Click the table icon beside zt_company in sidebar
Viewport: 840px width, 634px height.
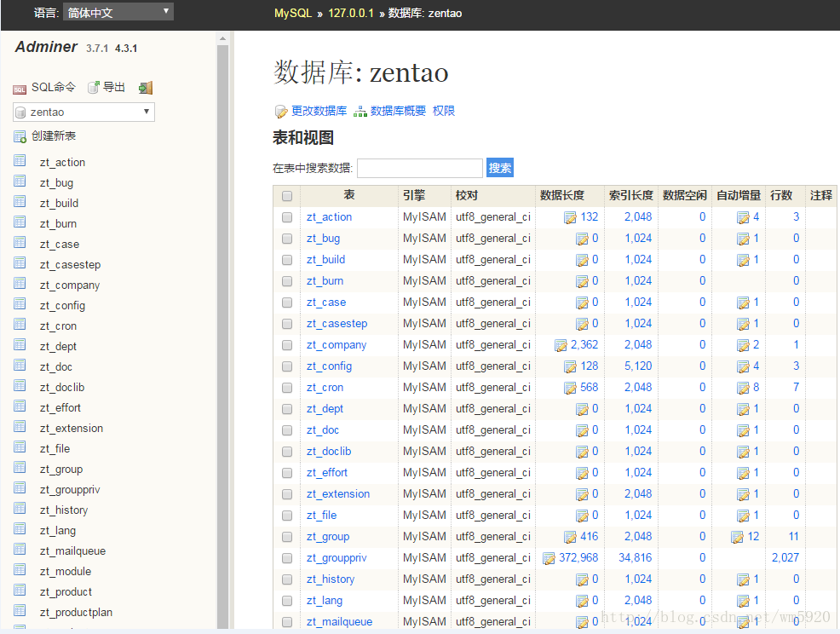(x=20, y=284)
